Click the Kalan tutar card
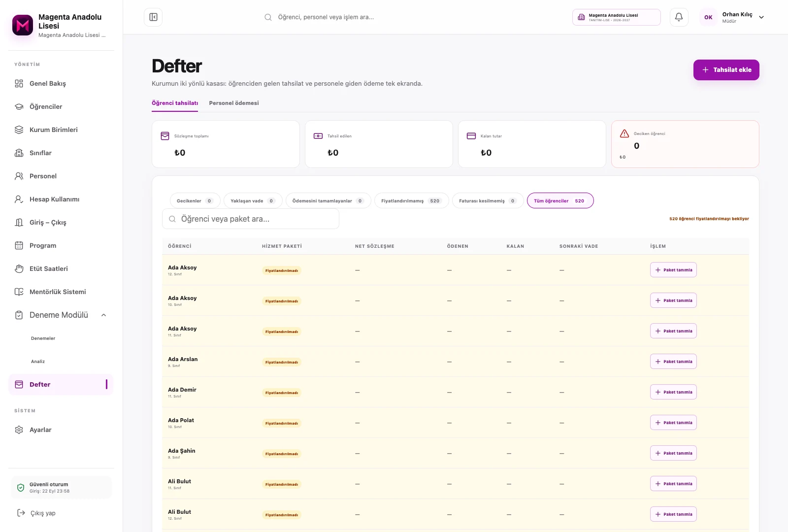This screenshot has height=532, width=788. 532,144
